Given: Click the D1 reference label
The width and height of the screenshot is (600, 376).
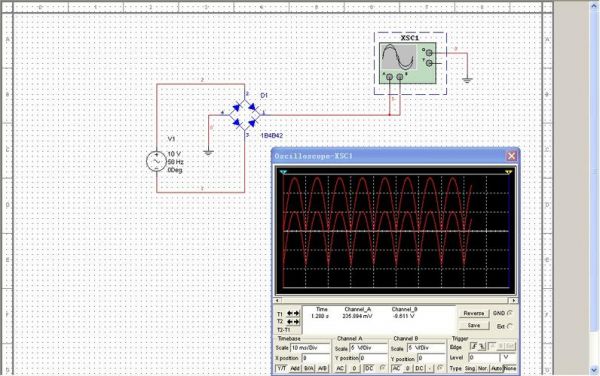Looking at the screenshot, I should pos(264,95).
